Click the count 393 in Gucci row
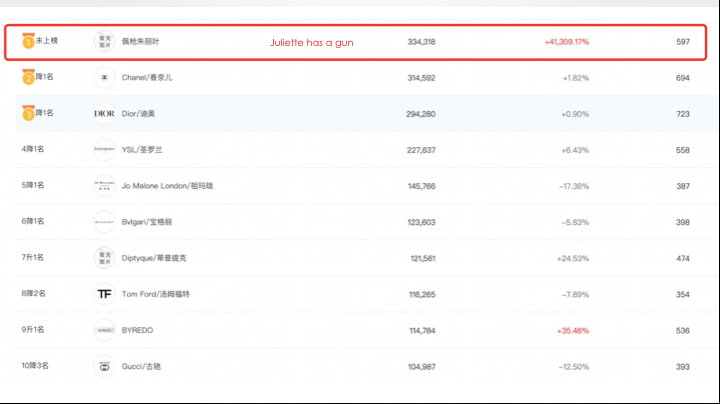 tap(683, 367)
